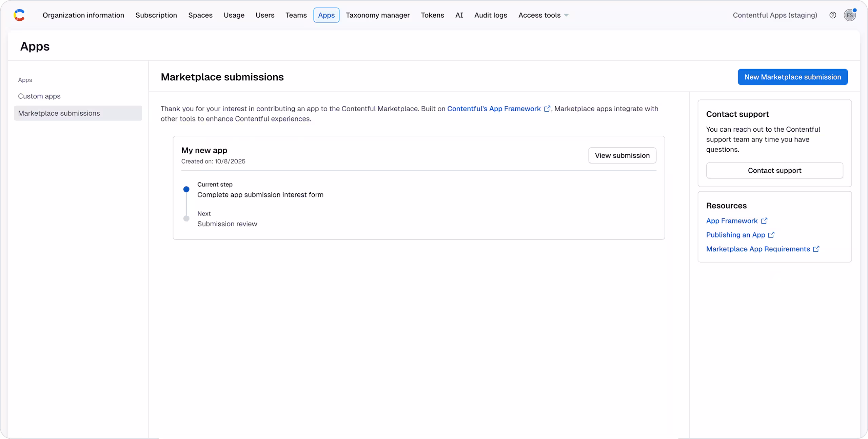Select the Users tab

pos(265,15)
